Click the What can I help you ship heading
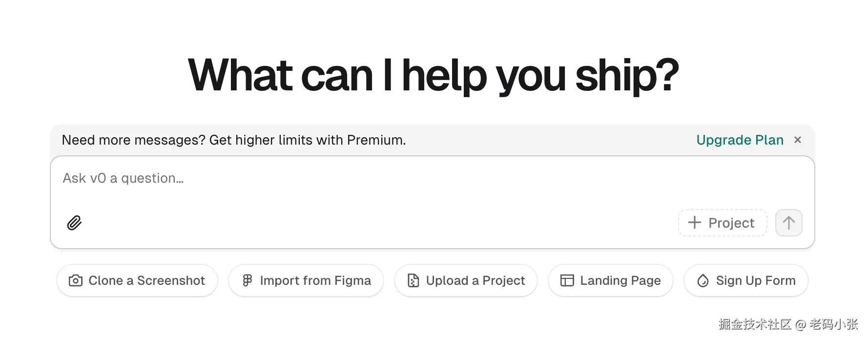The image size is (868, 341). (434, 75)
